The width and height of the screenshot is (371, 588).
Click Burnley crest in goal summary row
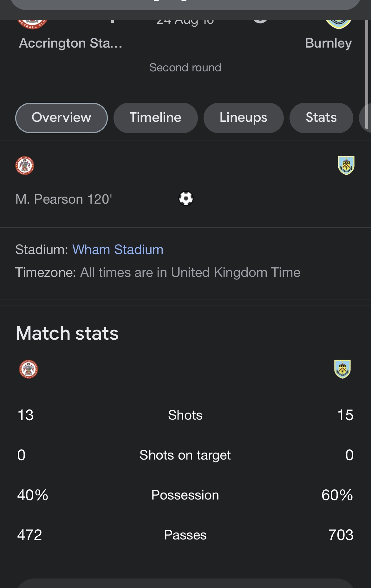346,165
